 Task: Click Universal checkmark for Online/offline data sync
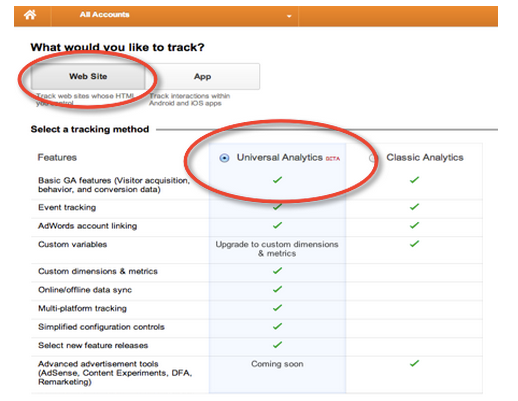(277, 289)
